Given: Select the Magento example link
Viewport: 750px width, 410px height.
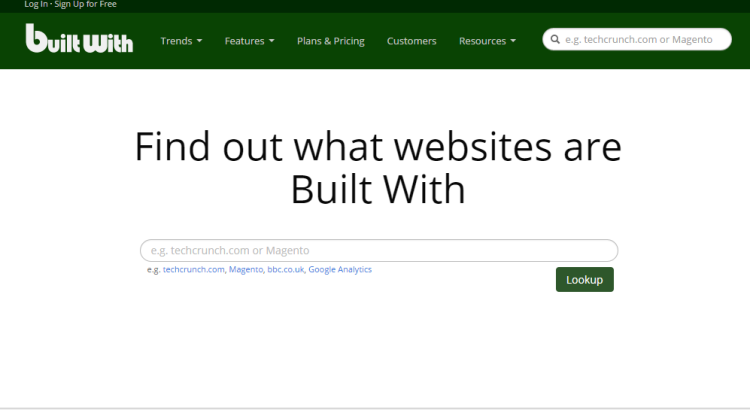Looking at the screenshot, I should coord(246,269).
